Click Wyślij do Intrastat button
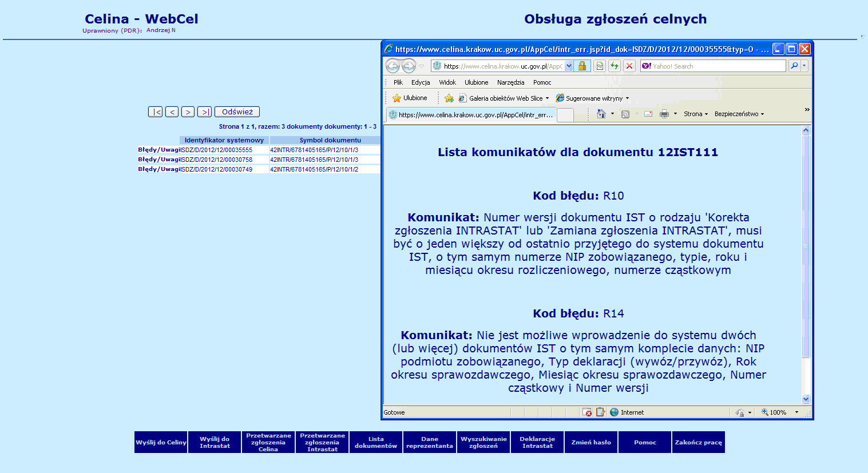Image resolution: width=868 pixels, height=473 pixels. pyautogui.click(x=215, y=442)
